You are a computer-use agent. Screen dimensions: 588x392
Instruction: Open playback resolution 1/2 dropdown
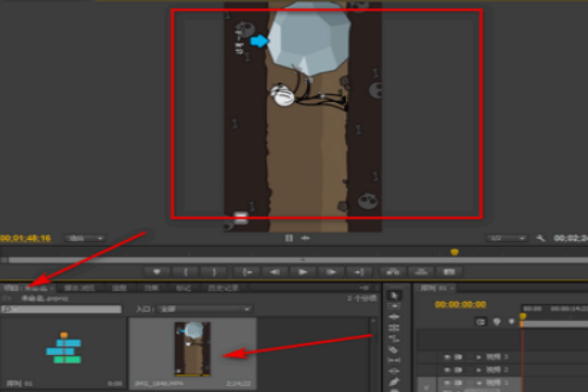click(506, 238)
